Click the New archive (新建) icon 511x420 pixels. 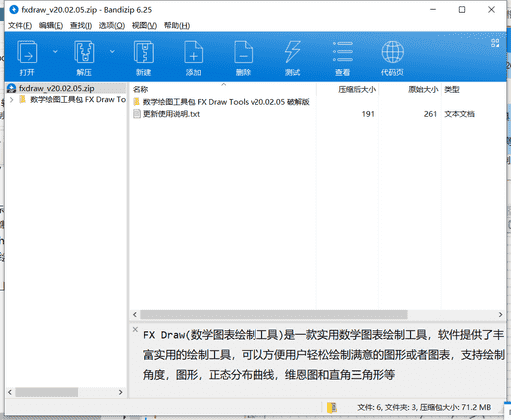[x=144, y=52]
